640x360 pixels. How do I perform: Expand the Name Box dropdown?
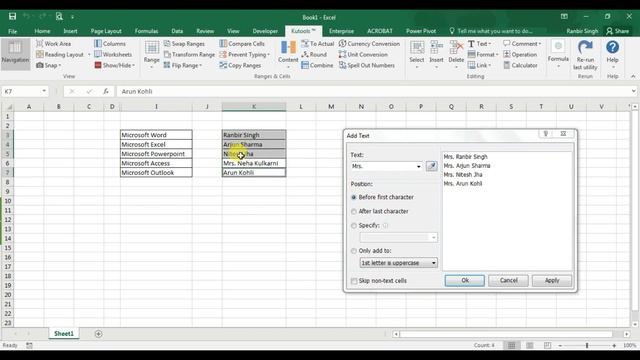pos(44,91)
